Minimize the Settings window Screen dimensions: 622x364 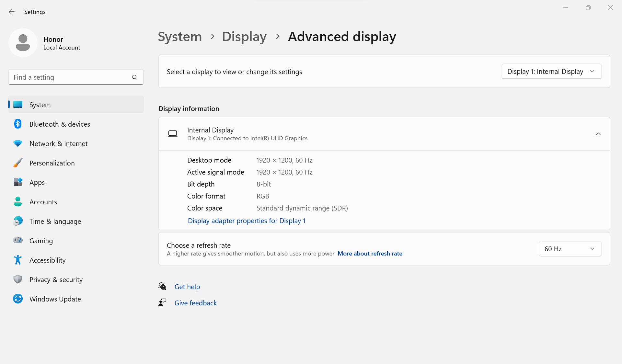pos(566,8)
